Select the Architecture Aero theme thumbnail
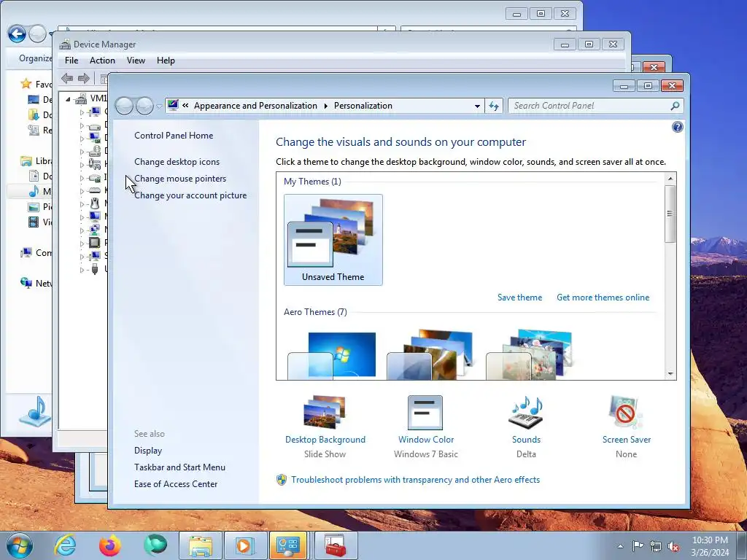Image resolution: width=747 pixels, height=560 pixels. pos(430,355)
